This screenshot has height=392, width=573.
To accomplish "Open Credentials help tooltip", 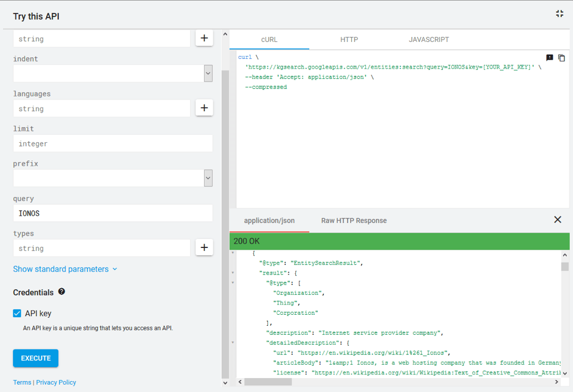I will pyautogui.click(x=62, y=292).
